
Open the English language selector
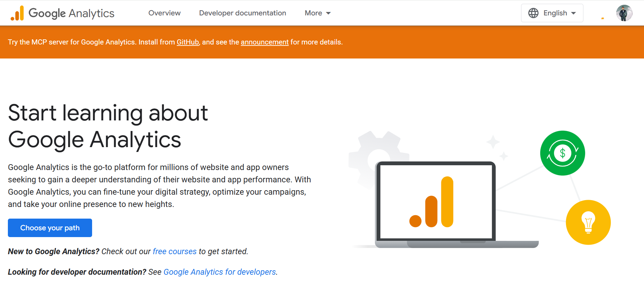tap(555, 13)
